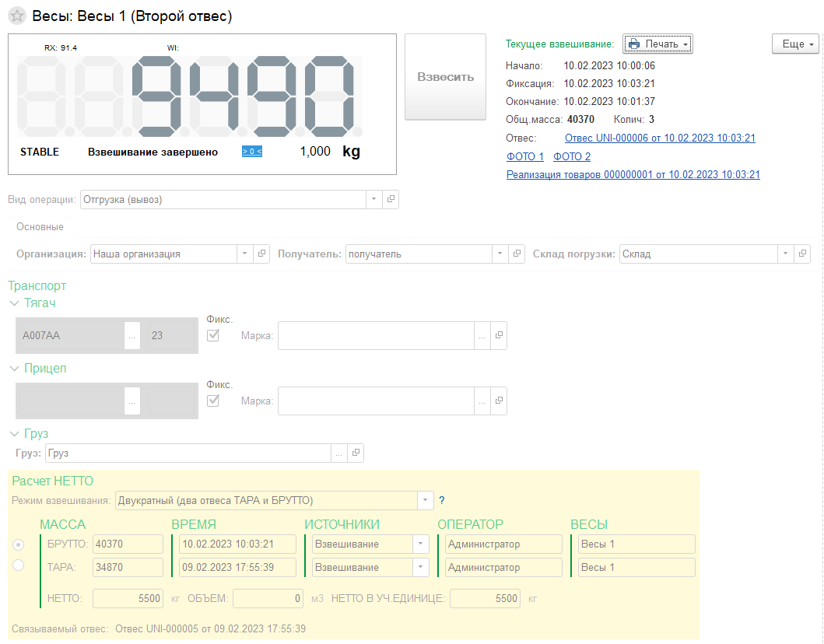Expand the Вид операции dropdown
824x644 pixels.
tap(374, 200)
